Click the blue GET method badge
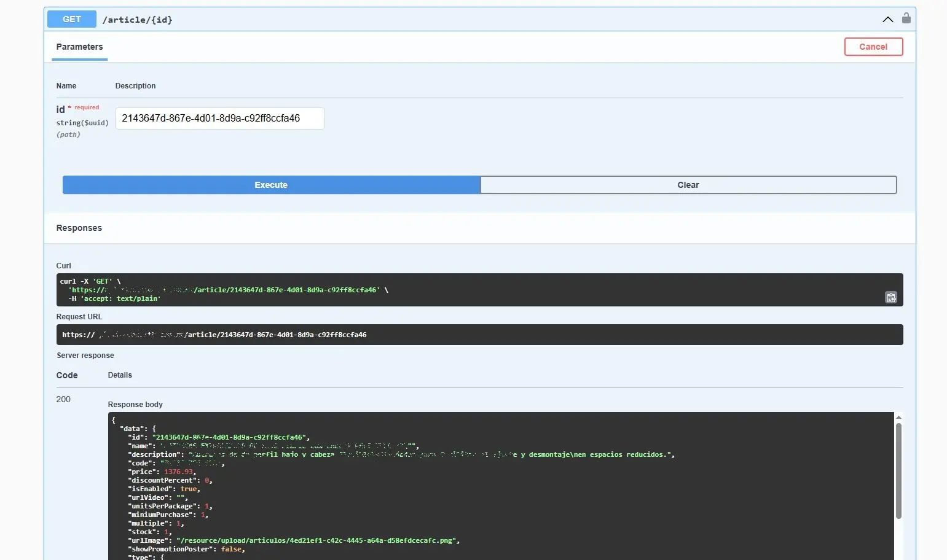Viewport: 947px width, 560px height. 72,19
